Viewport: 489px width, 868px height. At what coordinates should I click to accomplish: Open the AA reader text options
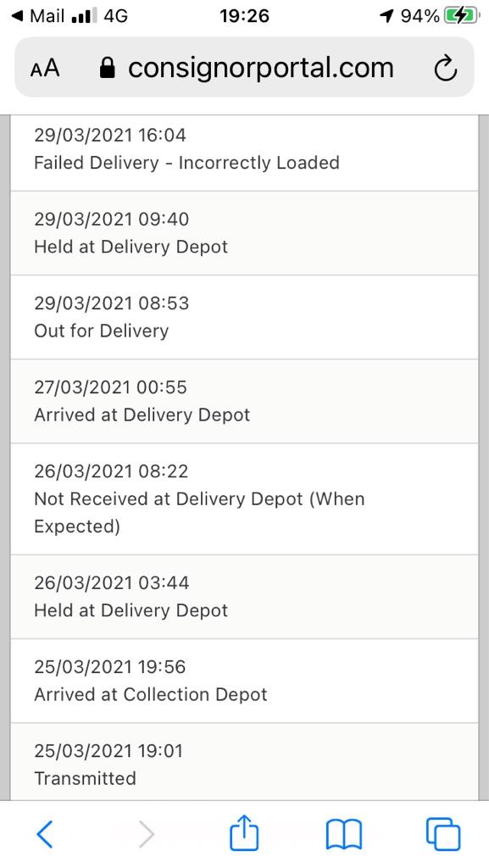coord(45,70)
